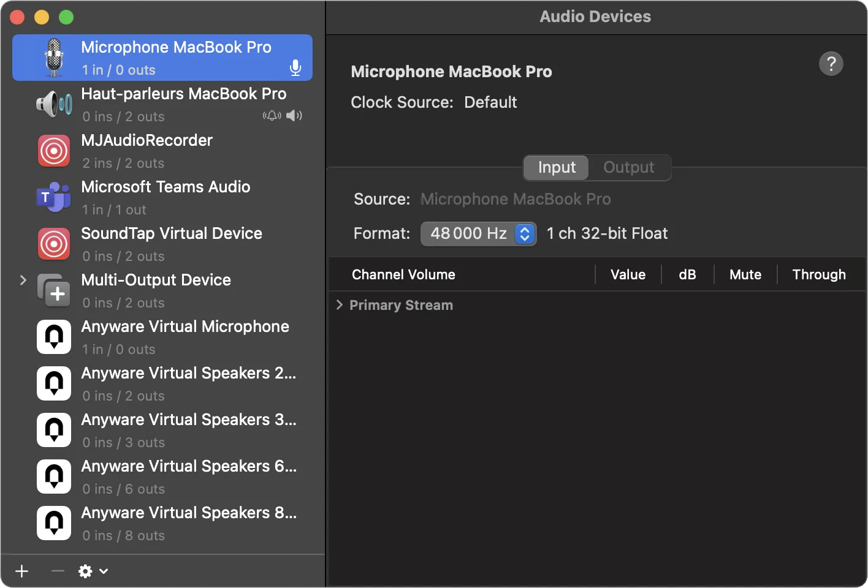Click '2 ins / 2 outs' under MJAudioRecorder
This screenshot has height=588, width=868.
(123, 164)
